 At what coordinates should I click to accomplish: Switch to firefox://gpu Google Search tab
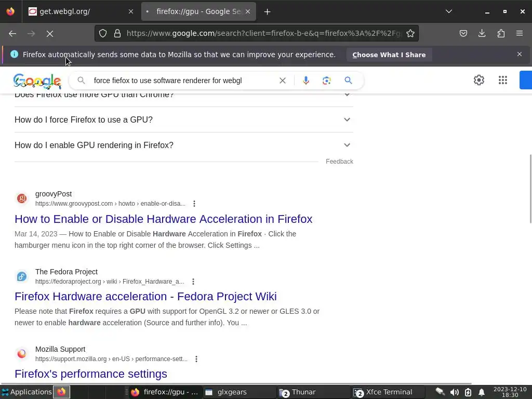point(198,11)
